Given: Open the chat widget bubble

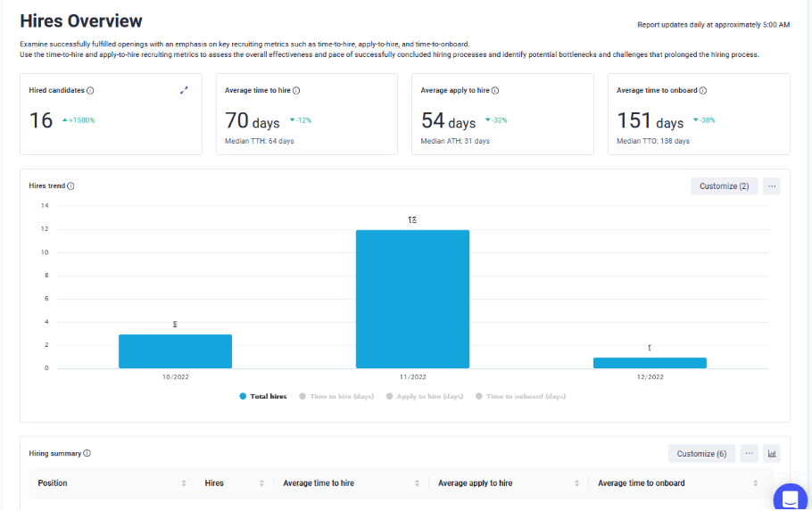Looking at the screenshot, I should coord(791,498).
